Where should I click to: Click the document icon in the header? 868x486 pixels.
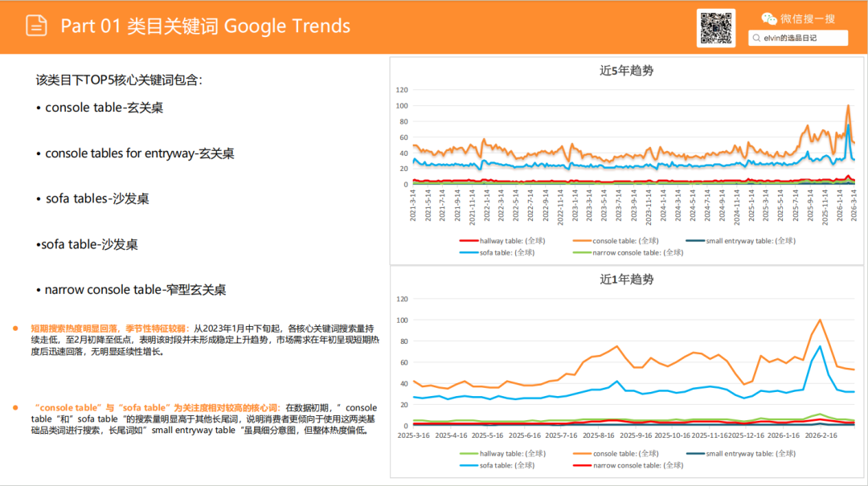(x=36, y=26)
